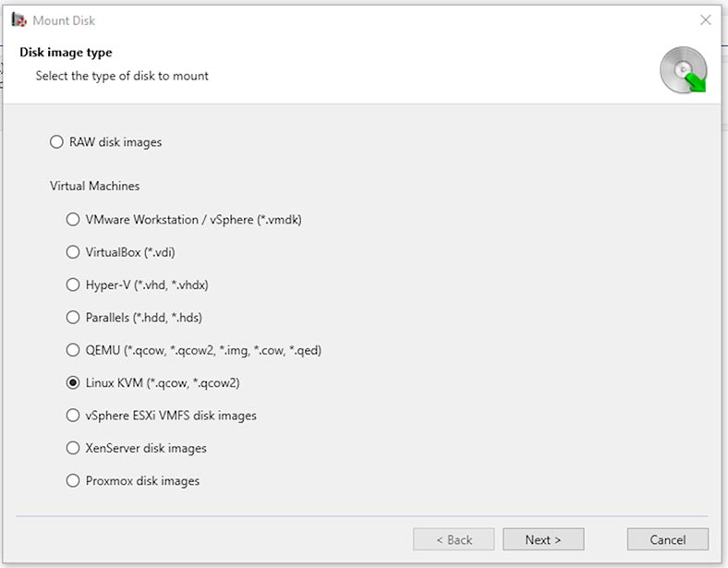The image size is (728, 568).
Task: Click the disc with green arrow icon
Action: [x=684, y=70]
